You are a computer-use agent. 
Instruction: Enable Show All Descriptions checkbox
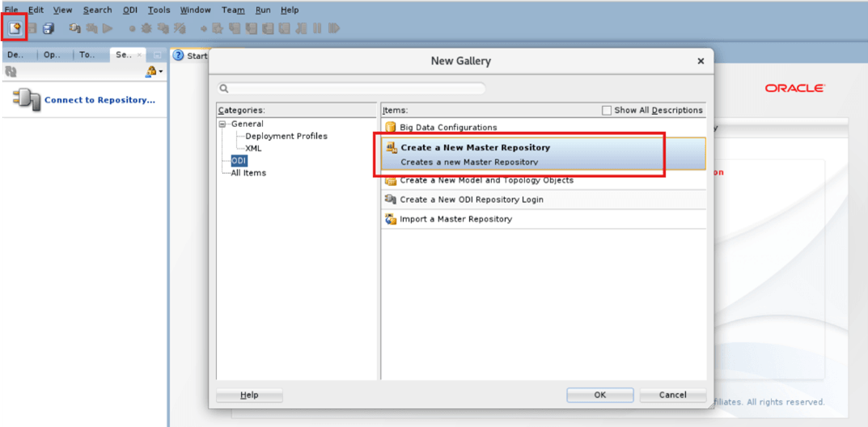point(607,110)
